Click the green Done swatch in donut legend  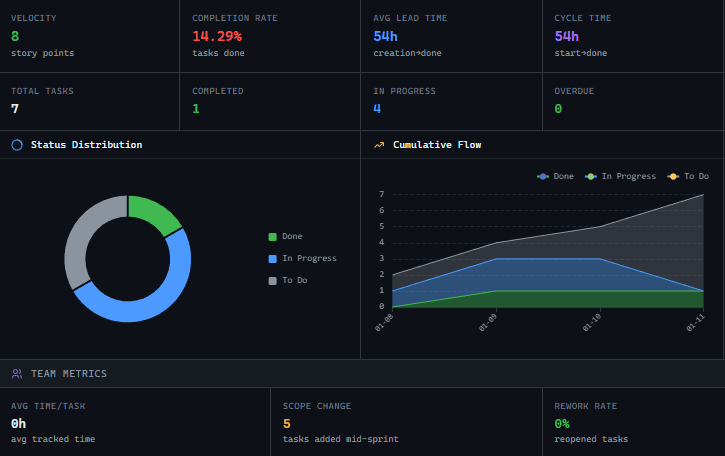pos(272,237)
